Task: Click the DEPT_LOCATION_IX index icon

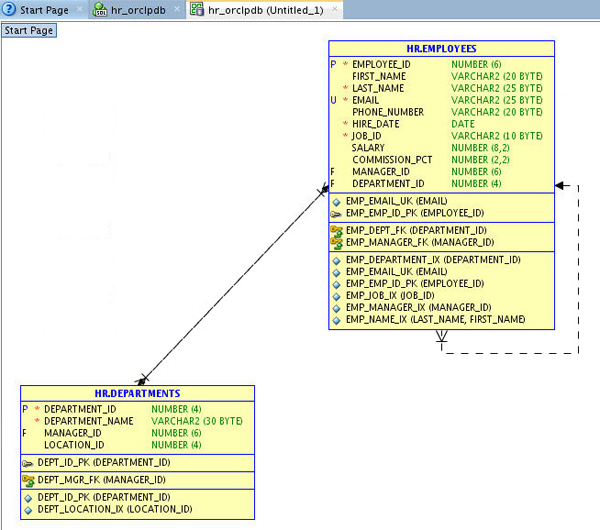Action: point(28,509)
